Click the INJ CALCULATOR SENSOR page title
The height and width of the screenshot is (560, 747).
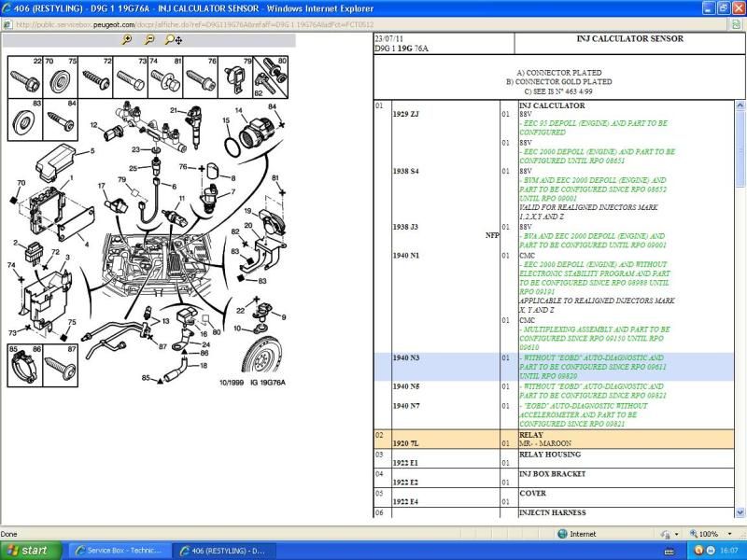629,38
